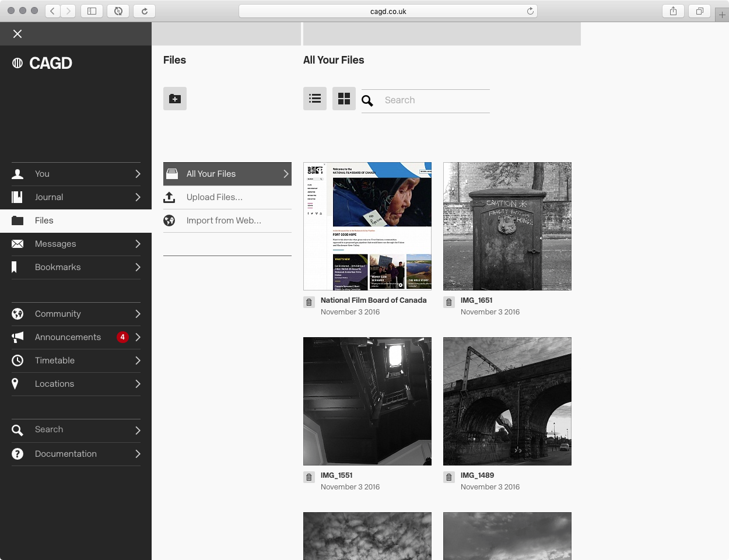Click the sidebar Search magnifier icon

17,430
